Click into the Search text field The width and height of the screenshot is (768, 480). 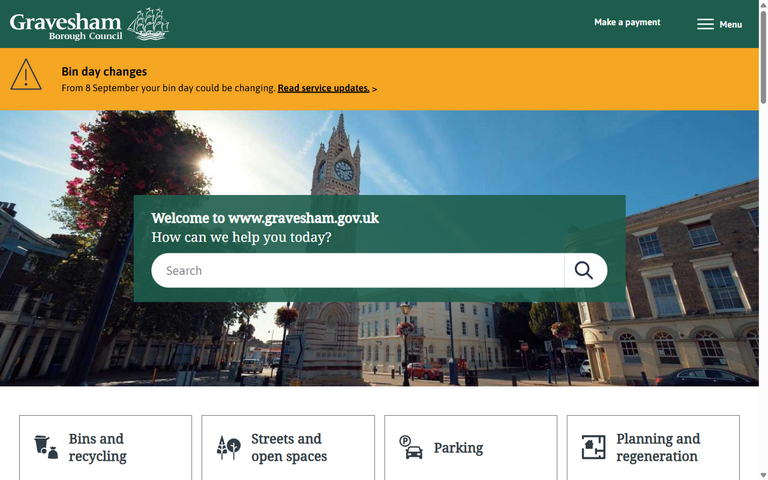click(x=357, y=270)
